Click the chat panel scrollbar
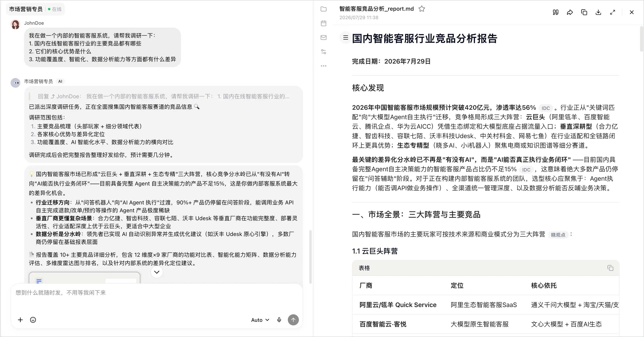This screenshot has width=644, height=337. pos(311,257)
